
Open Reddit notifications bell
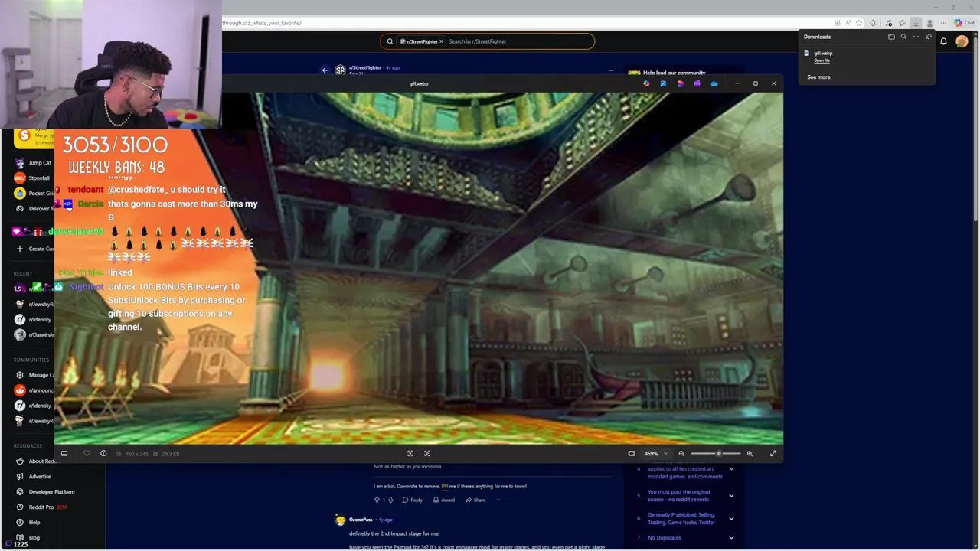tap(943, 41)
